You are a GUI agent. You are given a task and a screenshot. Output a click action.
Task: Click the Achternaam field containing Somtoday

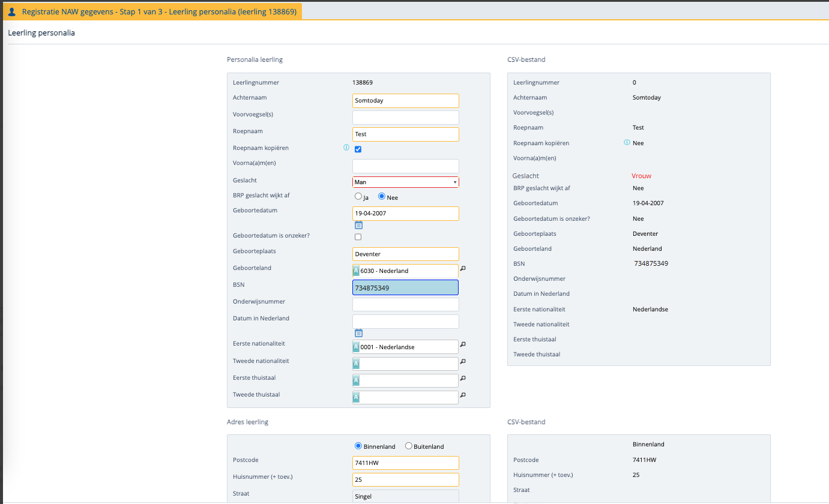(x=406, y=100)
